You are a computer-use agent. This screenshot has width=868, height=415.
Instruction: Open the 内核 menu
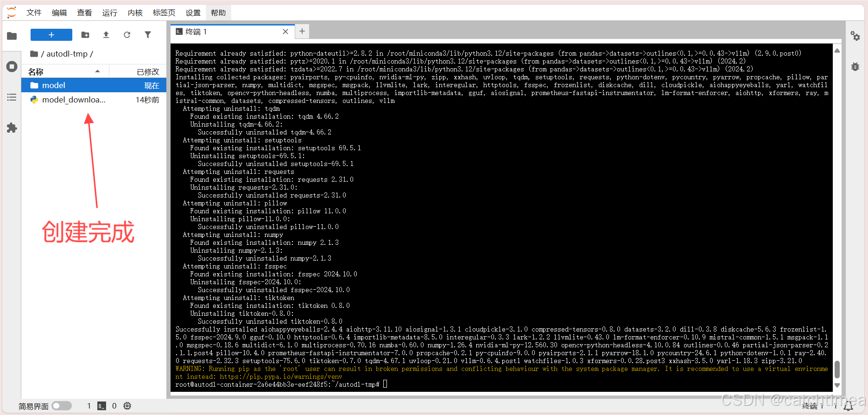(135, 13)
